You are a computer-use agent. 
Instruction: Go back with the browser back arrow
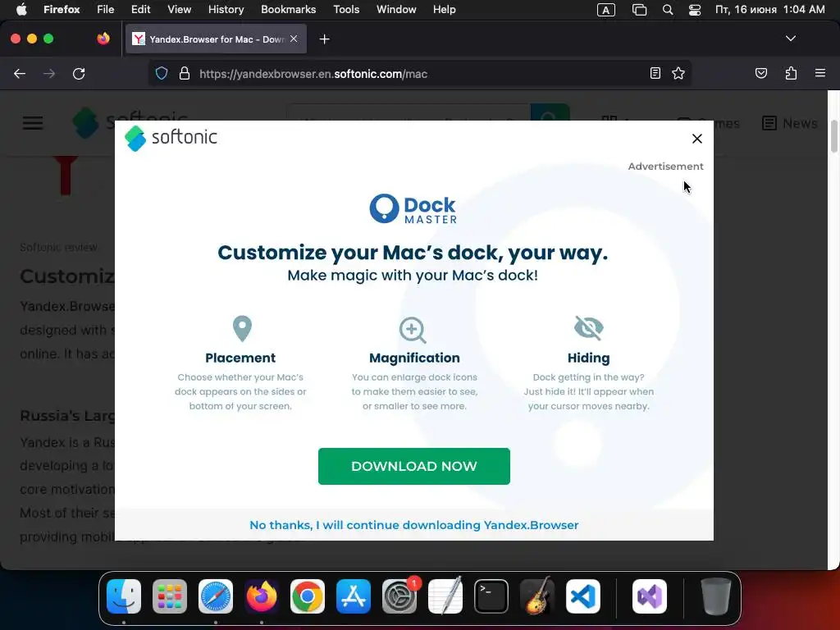[x=20, y=73]
